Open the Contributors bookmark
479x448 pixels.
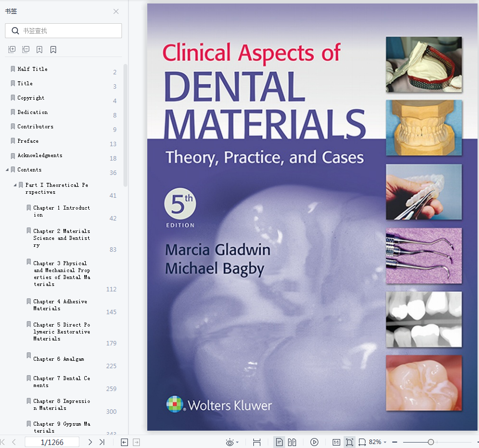coord(35,126)
